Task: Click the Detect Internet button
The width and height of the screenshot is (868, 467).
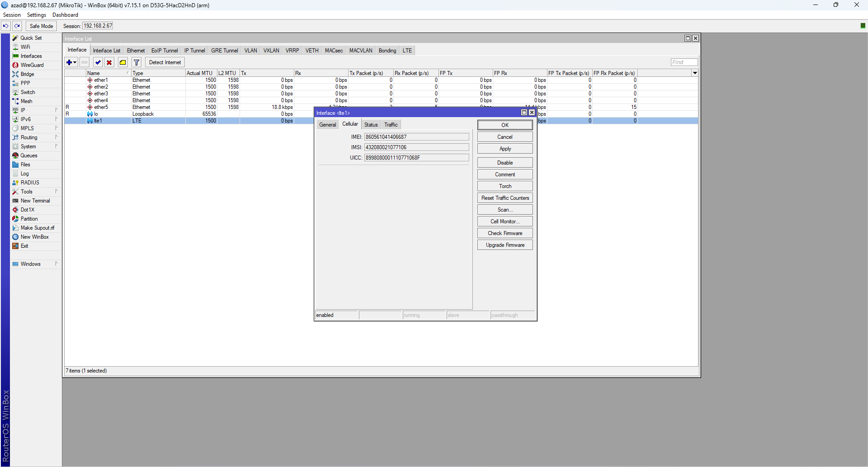Action: point(165,62)
